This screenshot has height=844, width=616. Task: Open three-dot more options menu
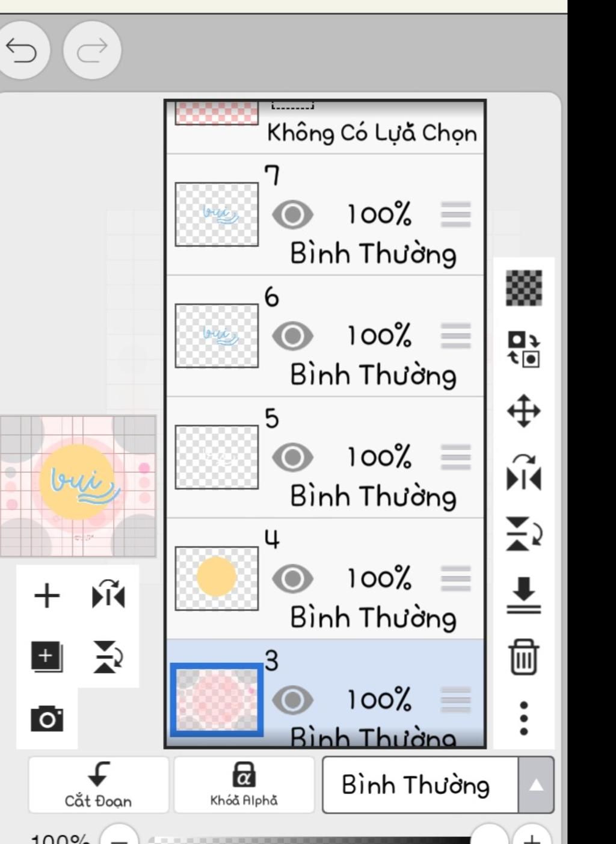pyautogui.click(x=524, y=718)
